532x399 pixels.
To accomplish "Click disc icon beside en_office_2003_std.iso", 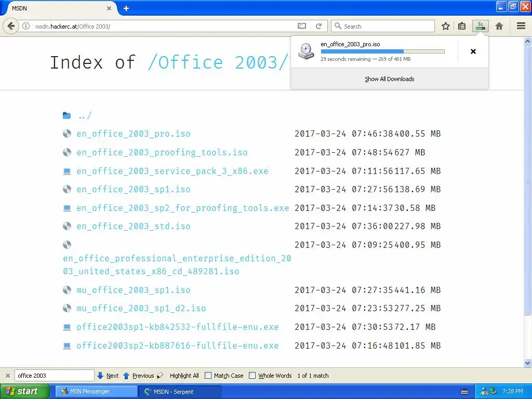I will [67, 226].
